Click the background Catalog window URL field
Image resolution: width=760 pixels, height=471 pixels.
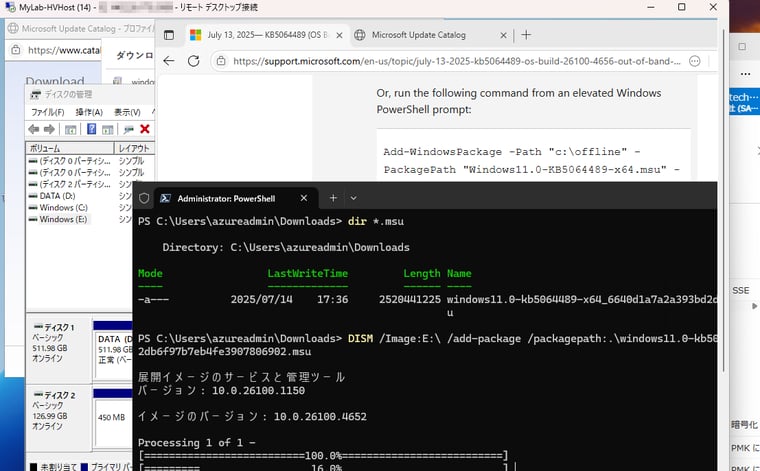(x=64, y=50)
